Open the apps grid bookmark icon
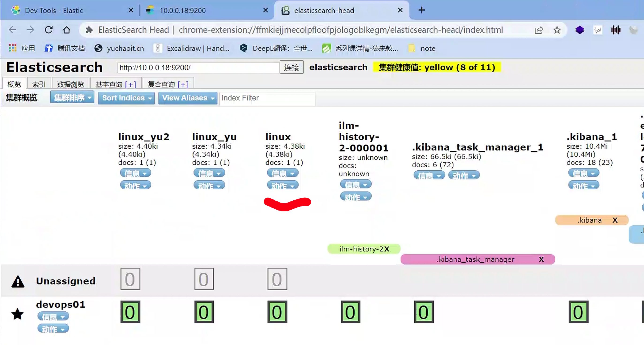 (12, 48)
